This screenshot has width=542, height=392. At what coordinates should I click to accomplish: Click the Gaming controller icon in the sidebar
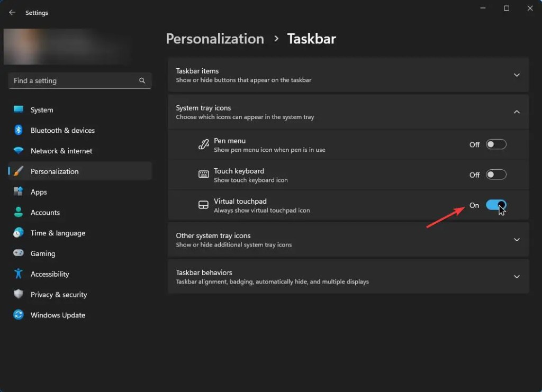point(19,253)
